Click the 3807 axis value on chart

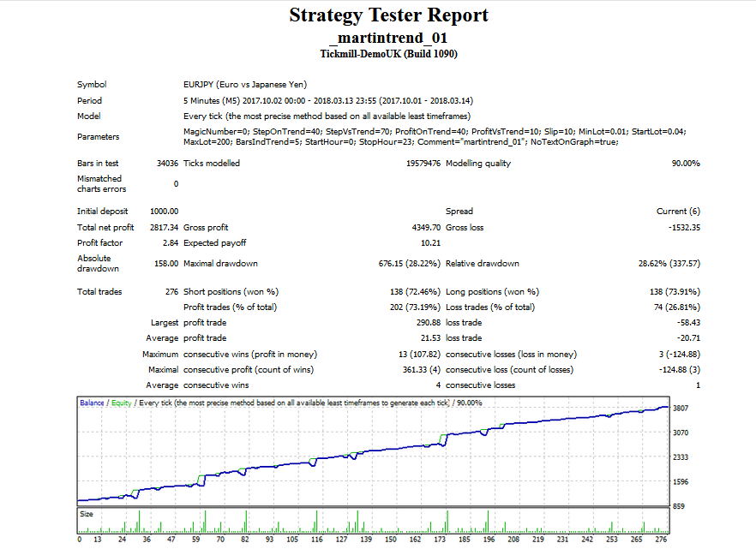coord(681,408)
